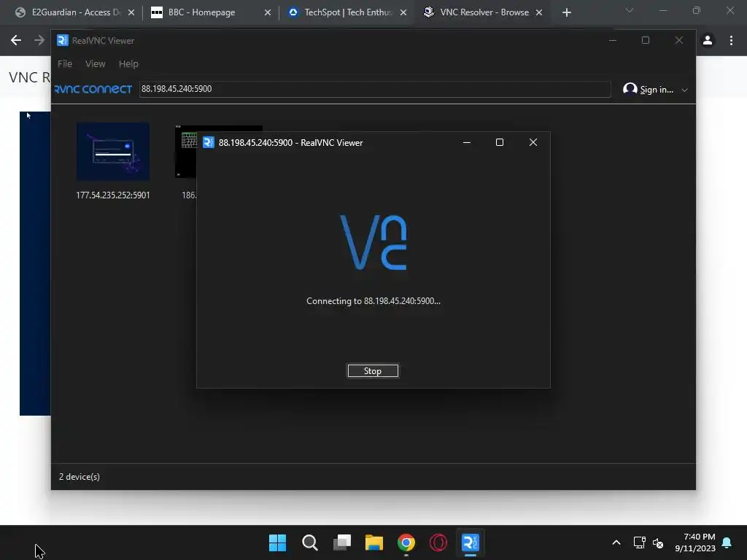Open taskbar Search

pos(309,542)
